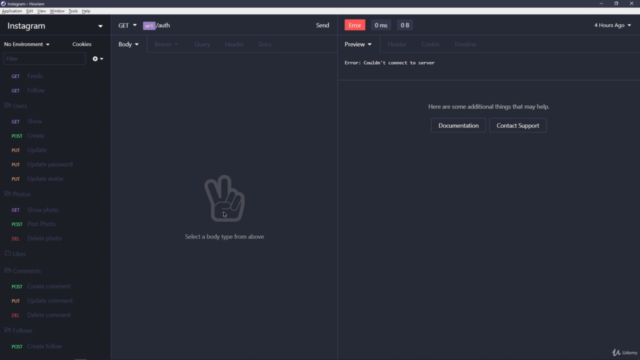
Task: Click the Filter input field
Action: coord(44,59)
